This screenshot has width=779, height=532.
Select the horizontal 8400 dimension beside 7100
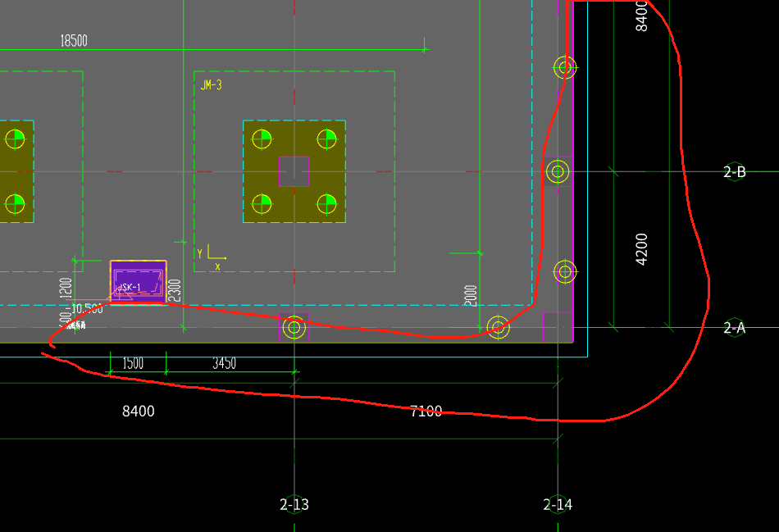138,411
